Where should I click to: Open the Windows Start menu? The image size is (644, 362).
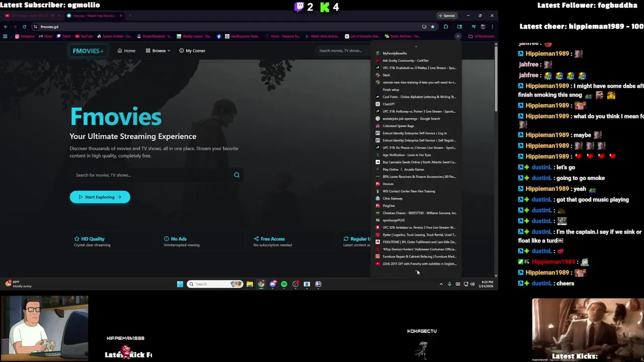point(180,284)
